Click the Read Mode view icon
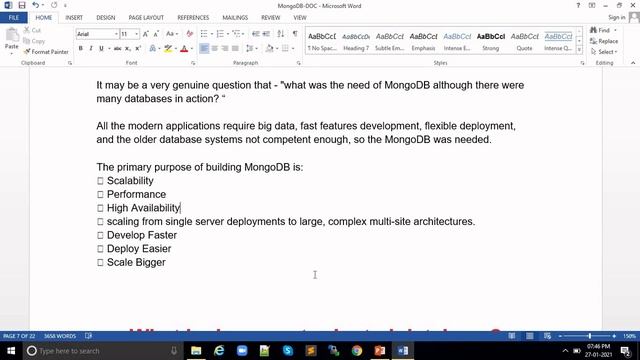This screenshot has height=360, width=640. click(511, 336)
